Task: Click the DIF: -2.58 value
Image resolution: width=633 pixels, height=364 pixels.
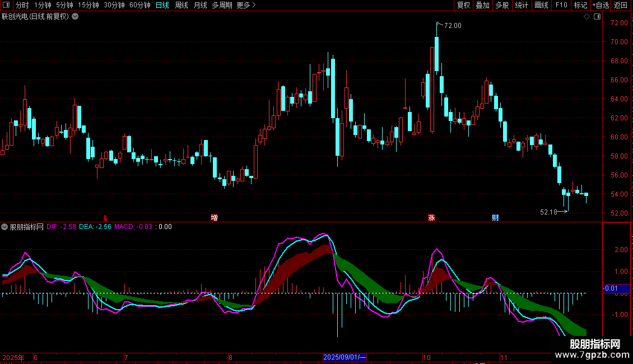Action: 61,227
